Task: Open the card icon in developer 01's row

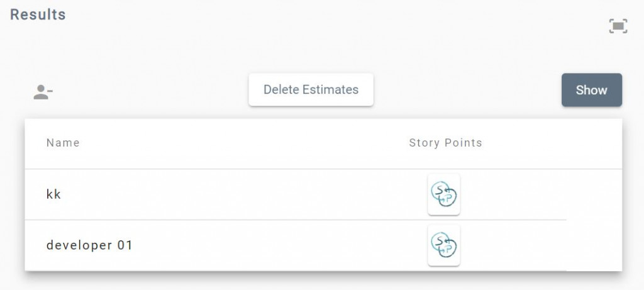Action: 444,245
